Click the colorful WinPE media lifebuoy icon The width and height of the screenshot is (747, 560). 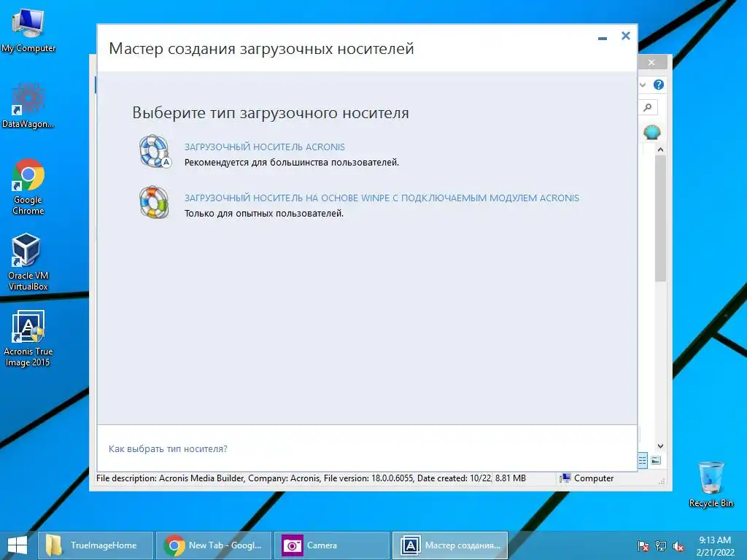(x=154, y=203)
